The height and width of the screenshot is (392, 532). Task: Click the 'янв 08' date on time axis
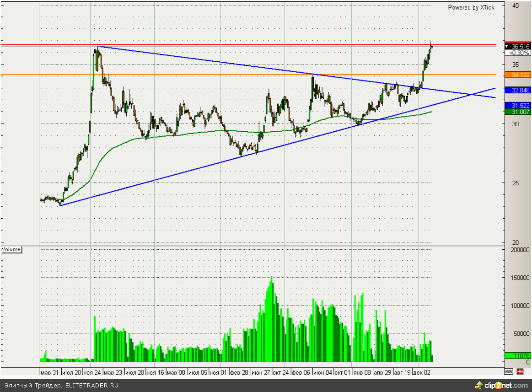(x=361, y=372)
